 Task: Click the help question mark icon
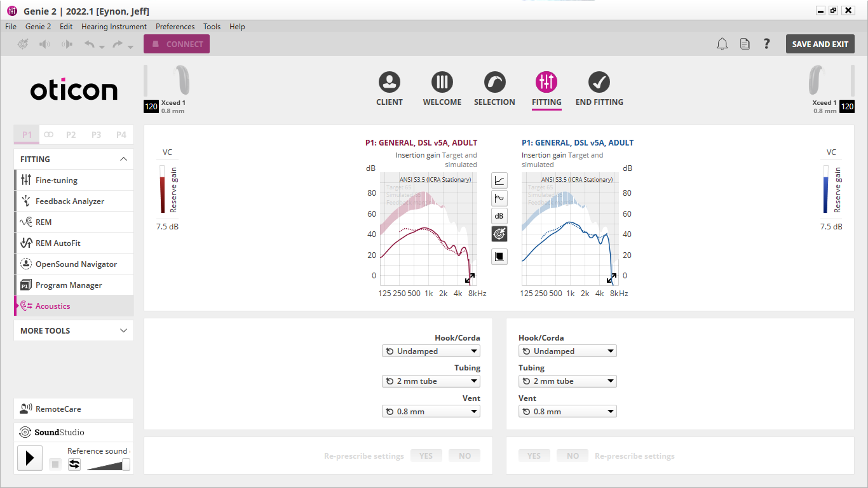pos(767,44)
